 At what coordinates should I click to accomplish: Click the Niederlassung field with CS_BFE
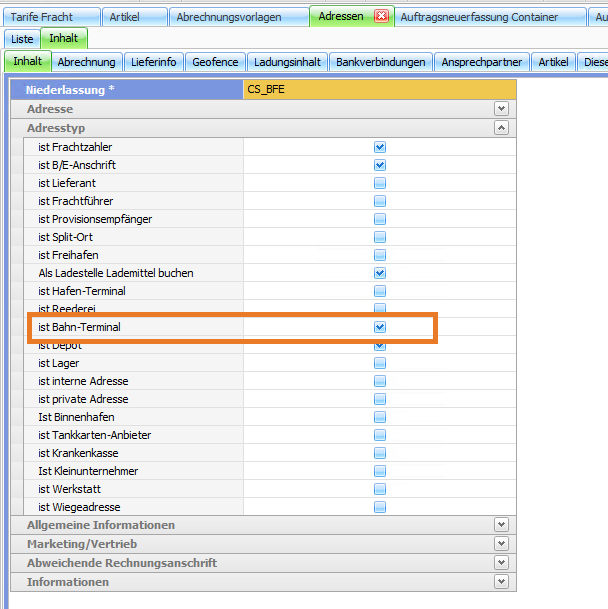380,89
